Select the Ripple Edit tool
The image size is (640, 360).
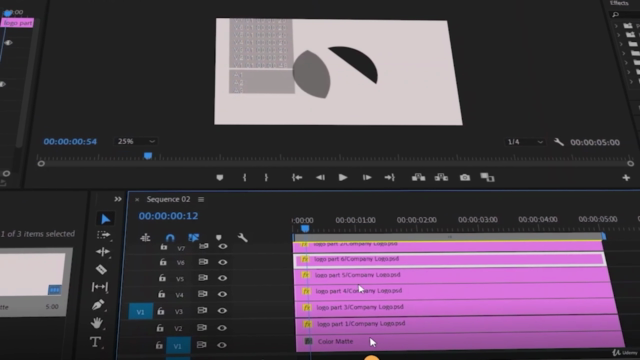[102, 251]
